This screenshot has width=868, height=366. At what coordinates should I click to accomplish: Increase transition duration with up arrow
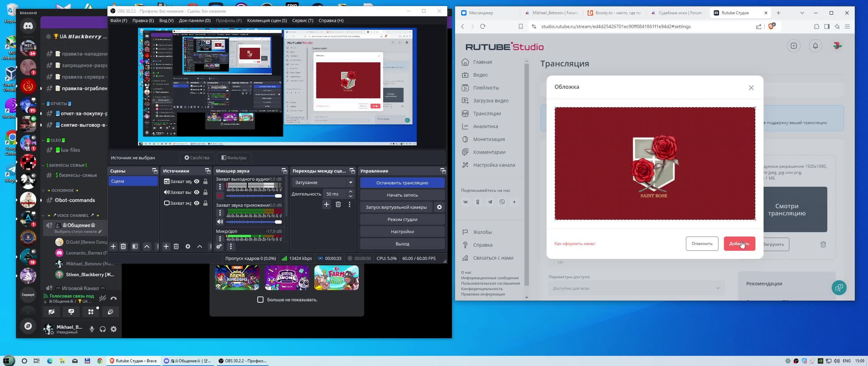tap(351, 191)
